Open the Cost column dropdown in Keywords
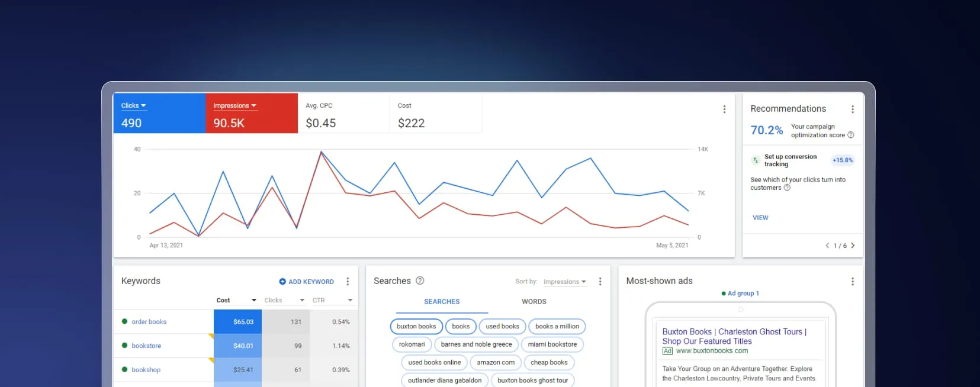Viewport: 980px width, 387px height. [236, 301]
